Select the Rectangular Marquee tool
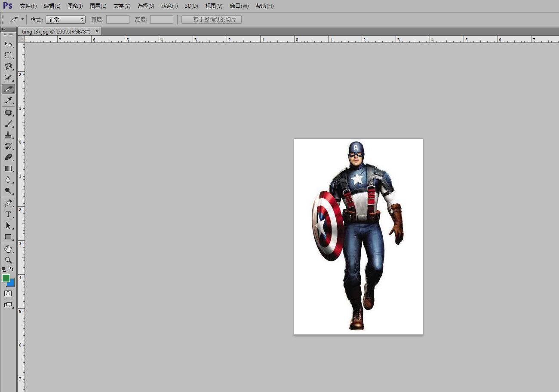This screenshot has height=392, width=559. click(8, 55)
